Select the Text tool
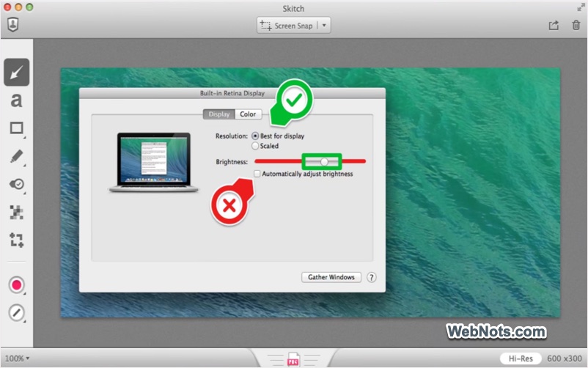 click(16, 100)
